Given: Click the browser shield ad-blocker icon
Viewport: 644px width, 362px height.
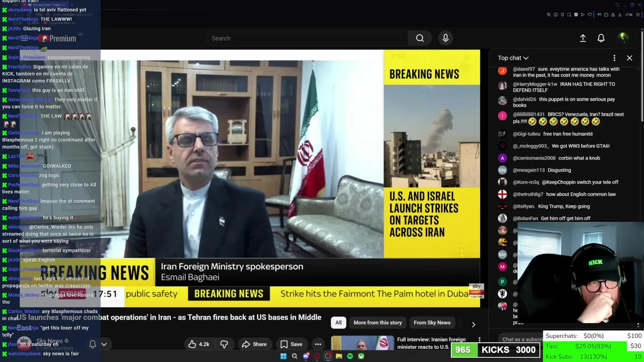Looking at the screenshot, I should [576, 15].
